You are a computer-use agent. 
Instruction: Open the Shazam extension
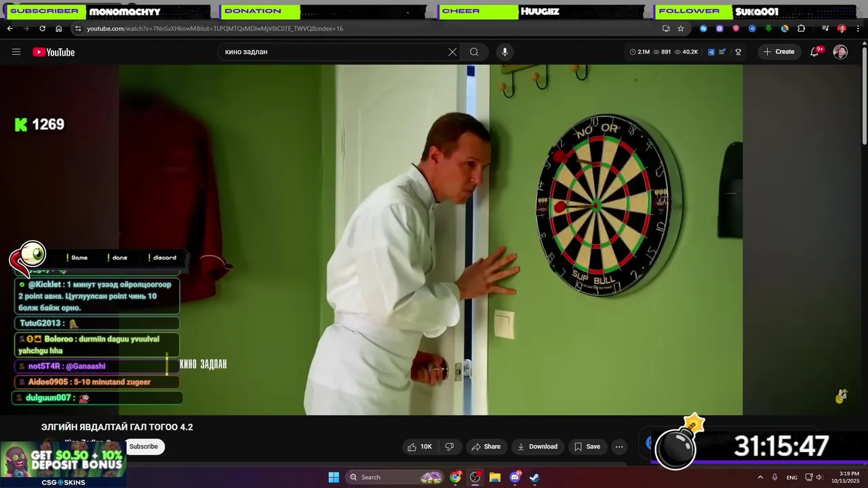pos(703,28)
